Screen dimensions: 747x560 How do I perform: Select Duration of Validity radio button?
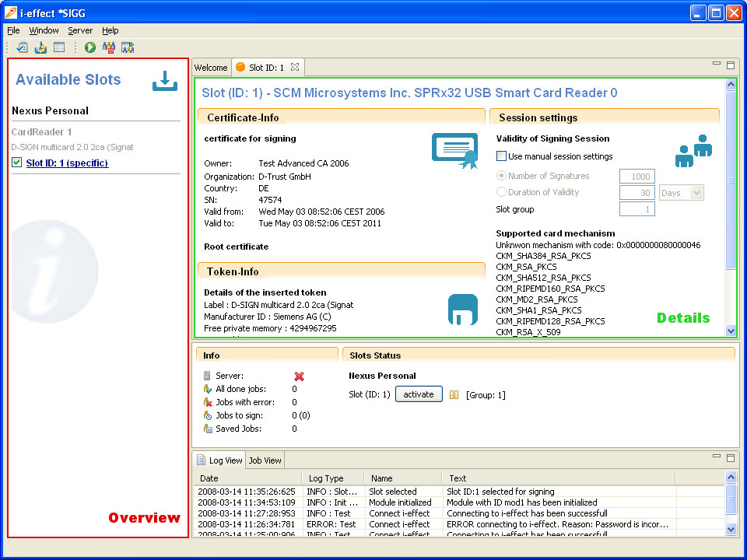501,192
